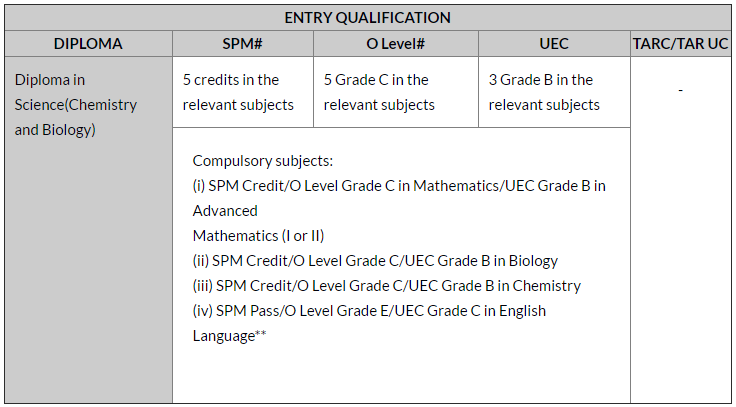The height and width of the screenshot is (407, 736).
Task: Select the 5 credits in relevant subjects cell
Action: tap(243, 92)
